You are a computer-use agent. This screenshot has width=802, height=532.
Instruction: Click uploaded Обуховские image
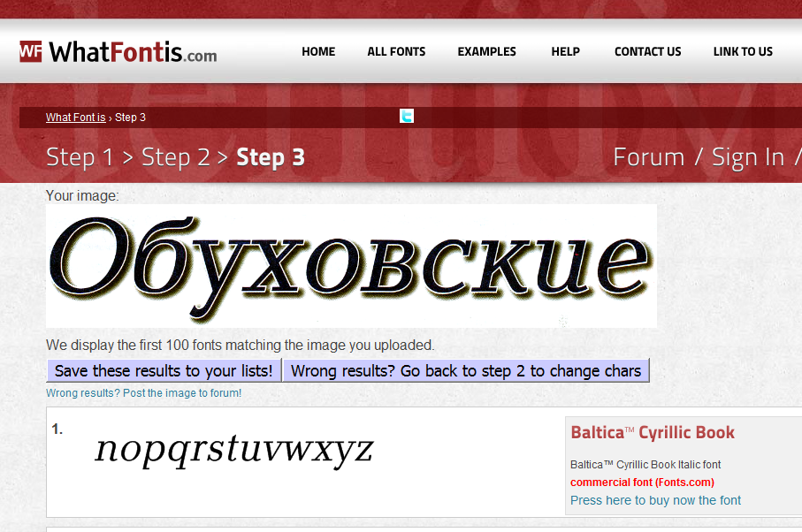(x=351, y=266)
